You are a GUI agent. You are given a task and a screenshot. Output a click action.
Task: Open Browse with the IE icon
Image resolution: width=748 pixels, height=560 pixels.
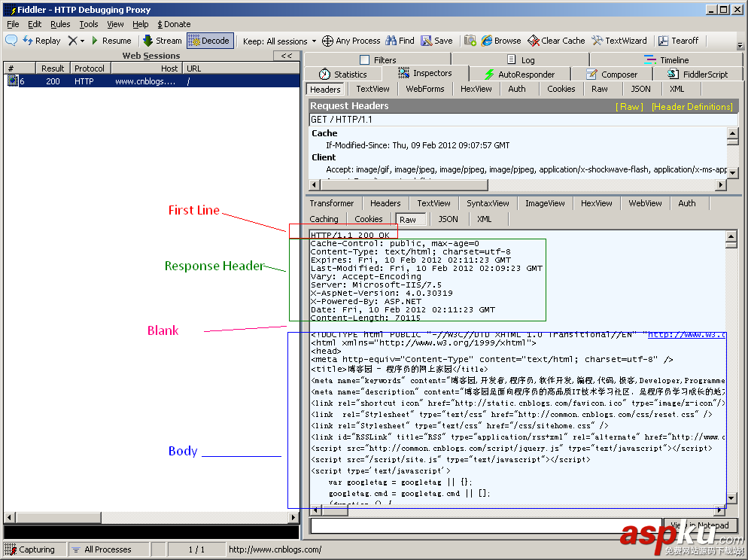click(488, 41)
